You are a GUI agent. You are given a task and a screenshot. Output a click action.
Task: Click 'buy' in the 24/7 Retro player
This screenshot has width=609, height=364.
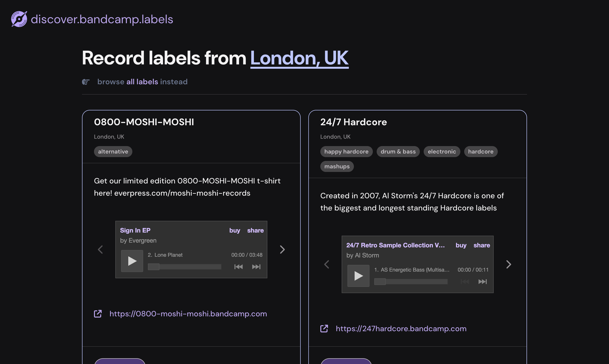click(461, 245)
